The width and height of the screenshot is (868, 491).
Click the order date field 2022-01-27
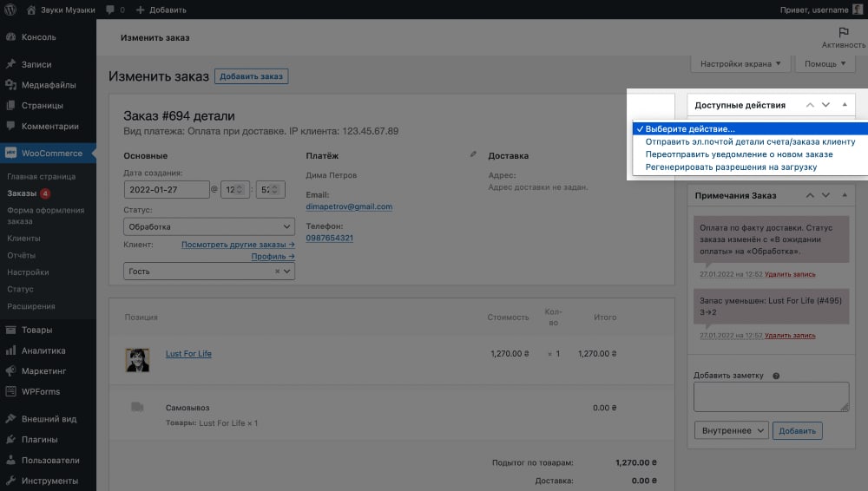point(167,190)
